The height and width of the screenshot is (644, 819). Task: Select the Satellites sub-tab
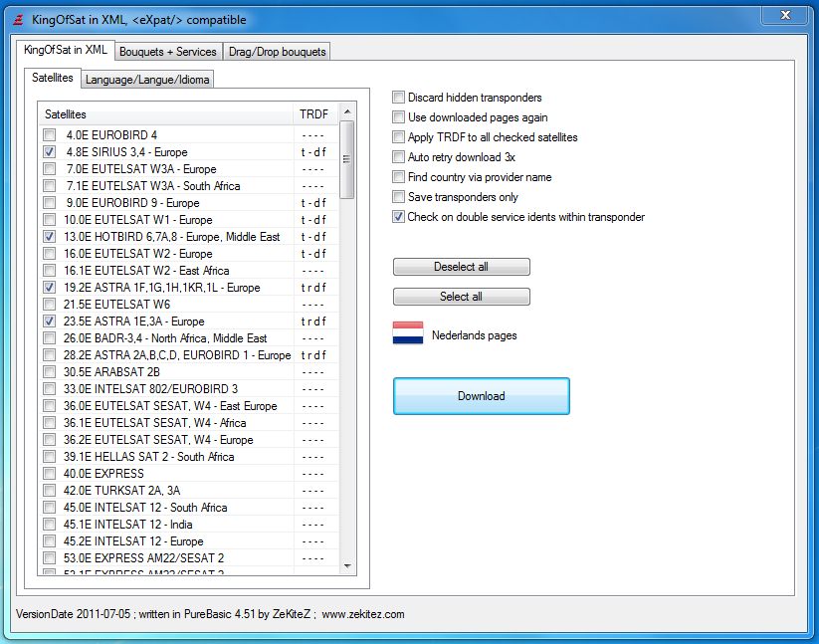52,78
